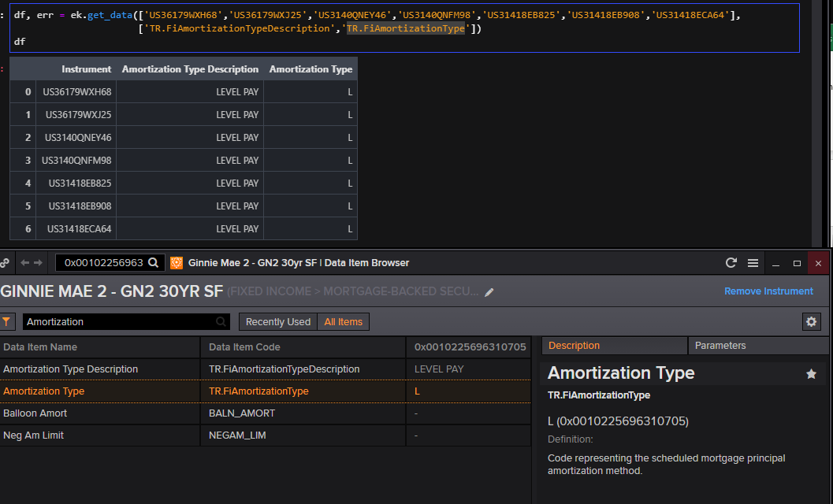Click the highlighted TR.FiAmortizationType string in code
This screenshot has width=833, height=504.
coord(406,28)
